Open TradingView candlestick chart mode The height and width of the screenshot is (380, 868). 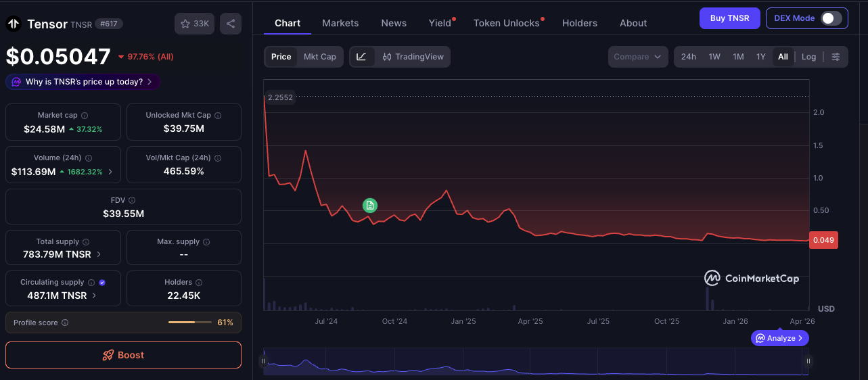click(413, 57)
